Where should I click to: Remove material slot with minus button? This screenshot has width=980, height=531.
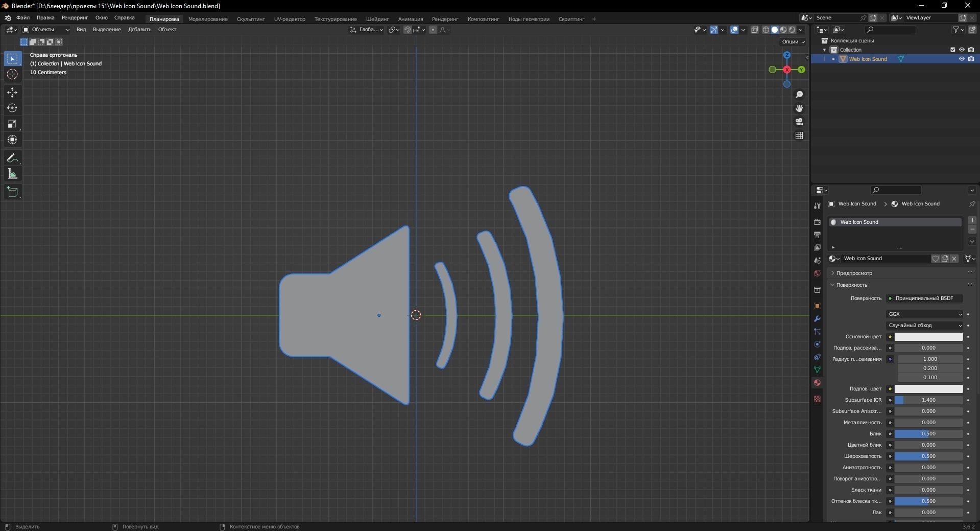[x=972, y=229]
